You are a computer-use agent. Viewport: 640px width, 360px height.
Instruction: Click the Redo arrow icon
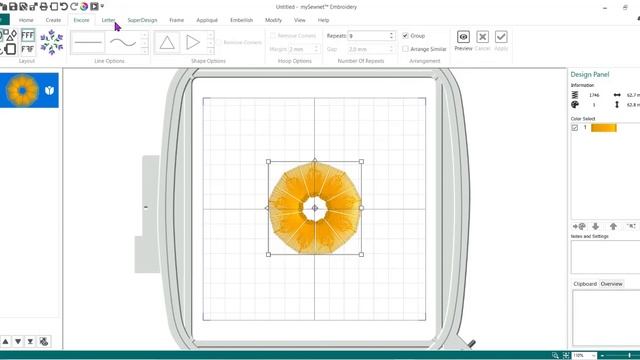(74, 7)
